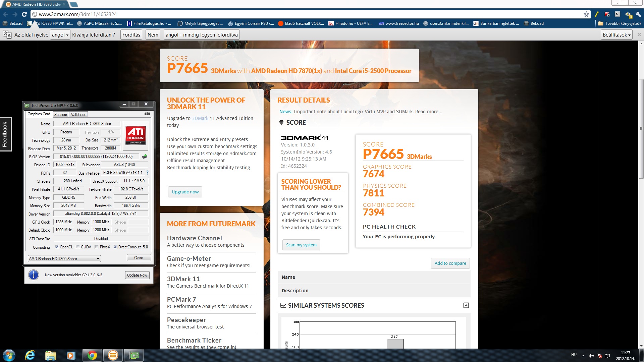Close the translation bar with the X
This screenshot has height=362, width=644.
[639, 35]
